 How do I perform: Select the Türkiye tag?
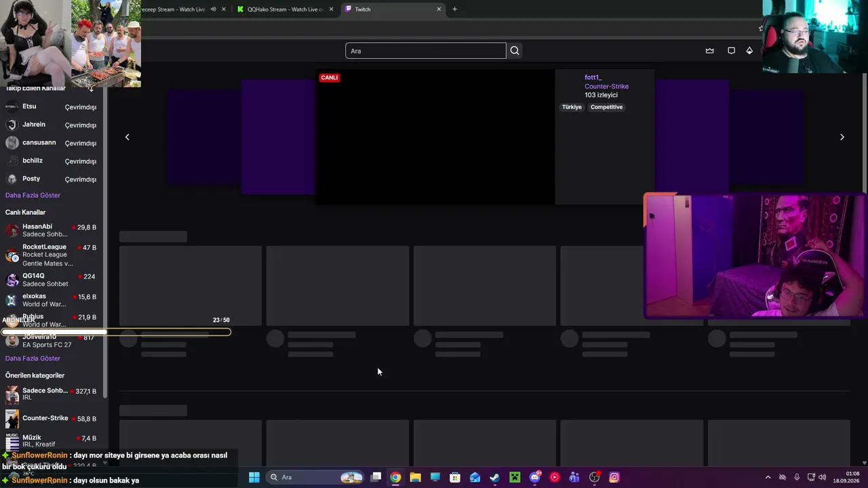point(572,107)
